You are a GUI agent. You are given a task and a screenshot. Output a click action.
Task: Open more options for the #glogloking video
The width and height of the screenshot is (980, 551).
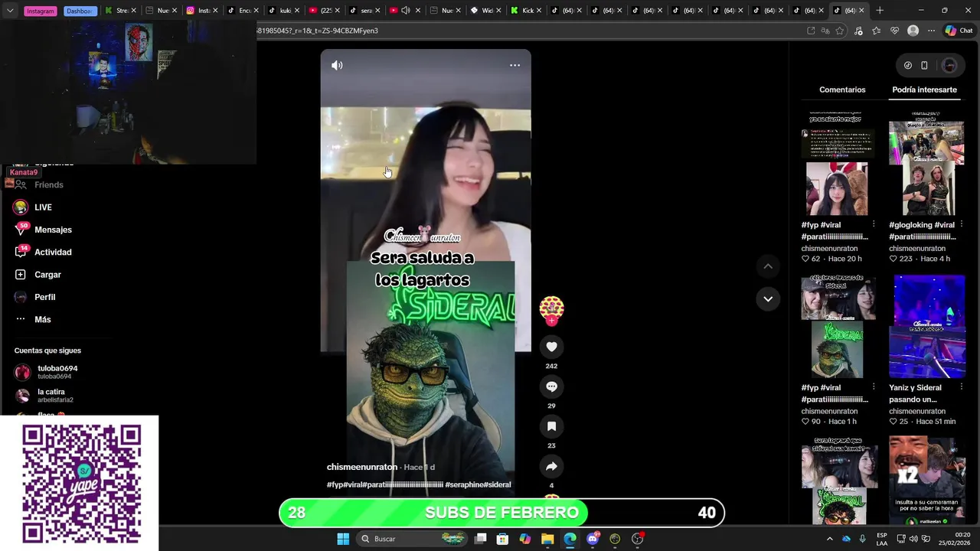[x=962, y=225]
